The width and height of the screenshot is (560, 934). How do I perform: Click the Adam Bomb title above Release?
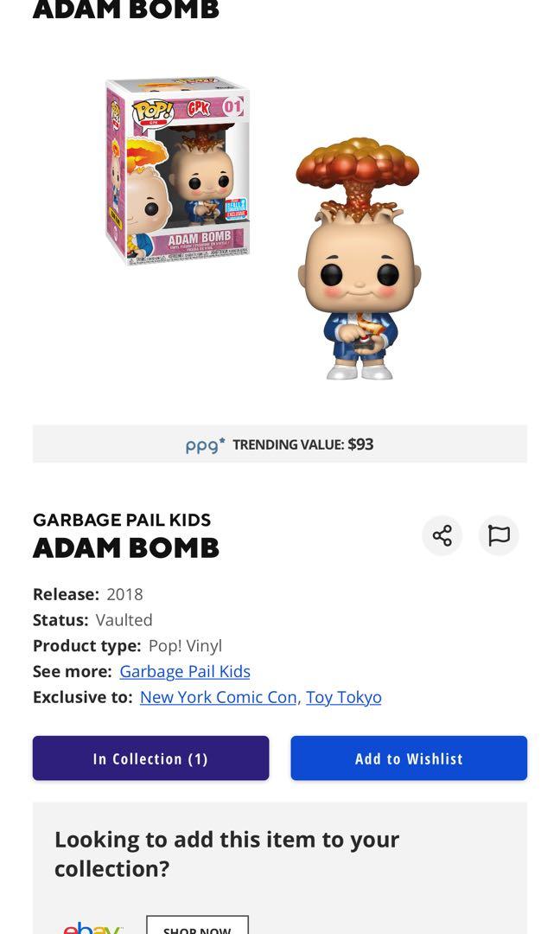tap(126, 548)
